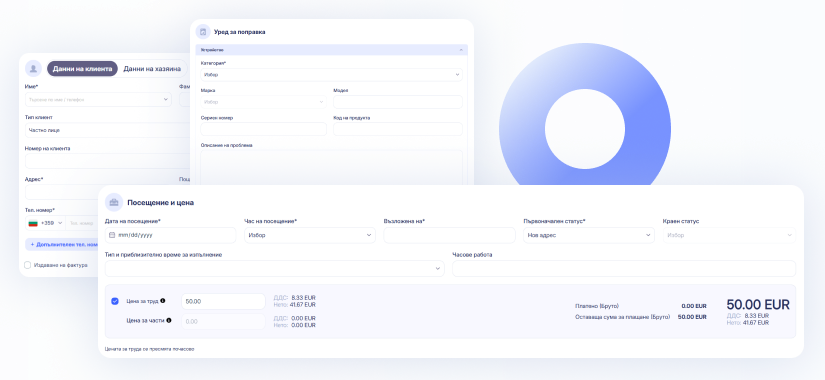This screenshot has width=825, height=380.
Task: Open the Краен статус dropdown
Action: [729, 235]
